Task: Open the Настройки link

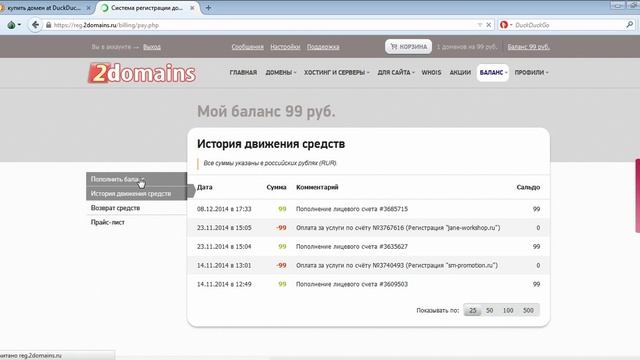Action: (x=285, y=47)
